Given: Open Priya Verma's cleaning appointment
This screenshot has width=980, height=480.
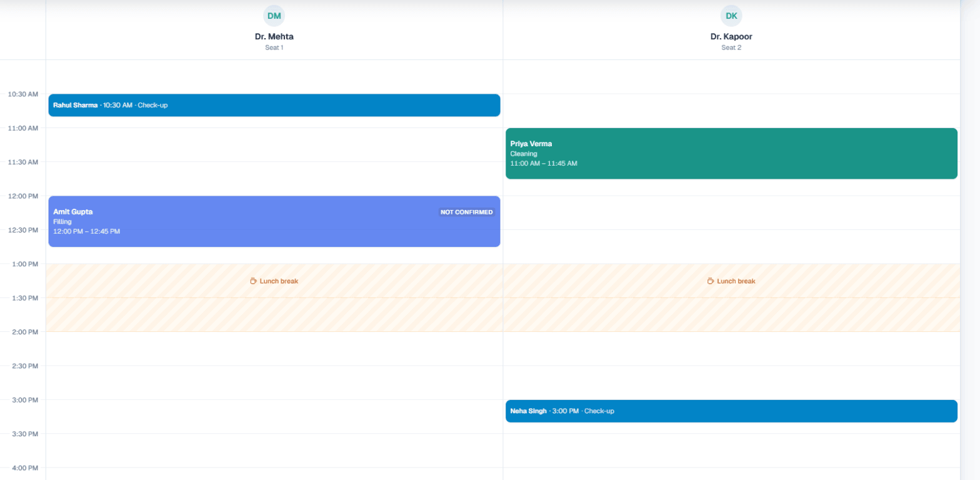Looking at the screenshot, I should point(731,153).
